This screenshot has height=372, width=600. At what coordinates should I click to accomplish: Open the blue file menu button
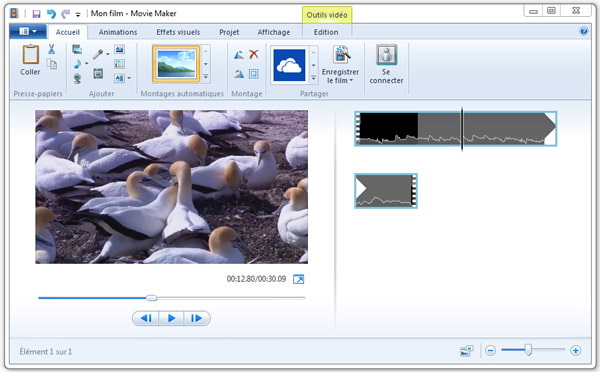28,31
